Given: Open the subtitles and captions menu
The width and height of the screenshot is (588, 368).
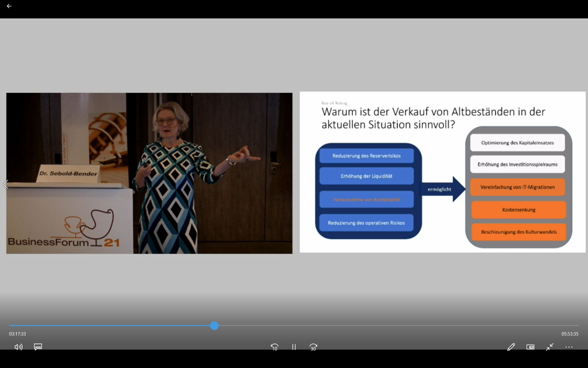Looking at the screenshot, I should tap(38, 347).
